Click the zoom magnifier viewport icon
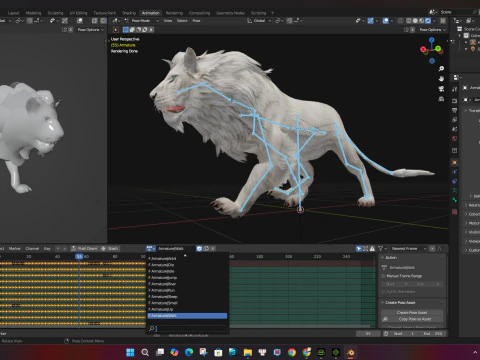The height and width of the screenshot is (360, 480). tap(441, 69)
